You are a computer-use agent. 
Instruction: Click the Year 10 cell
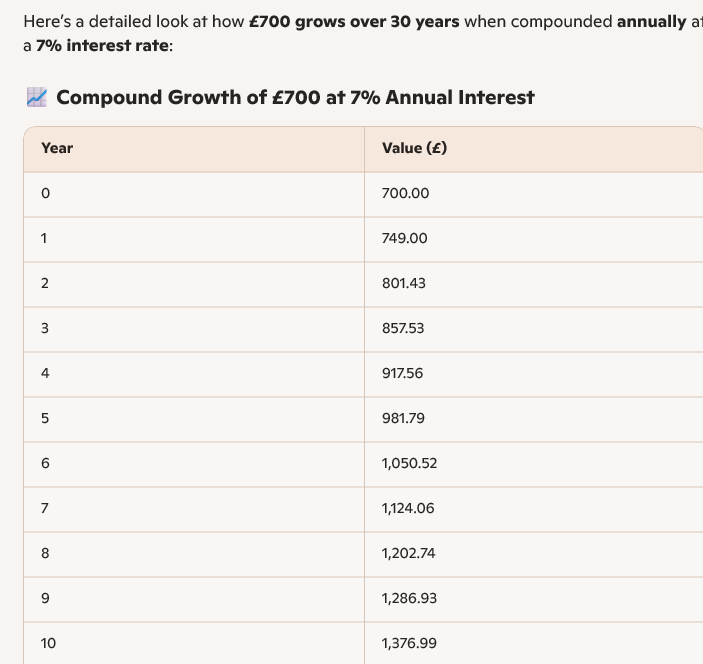click(x=49, y=643)
